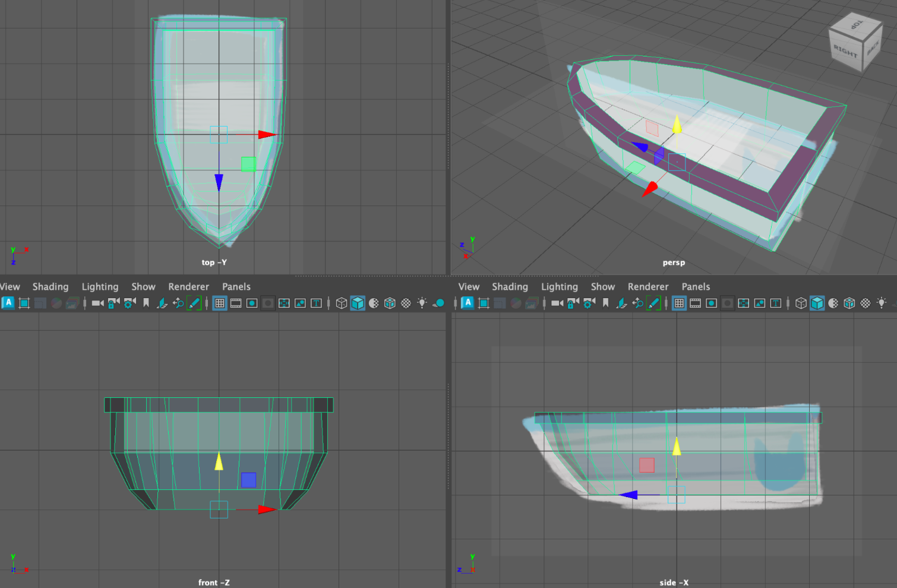
Task: Open the Panels menu of front view panel
Action: tap(236, 286)
